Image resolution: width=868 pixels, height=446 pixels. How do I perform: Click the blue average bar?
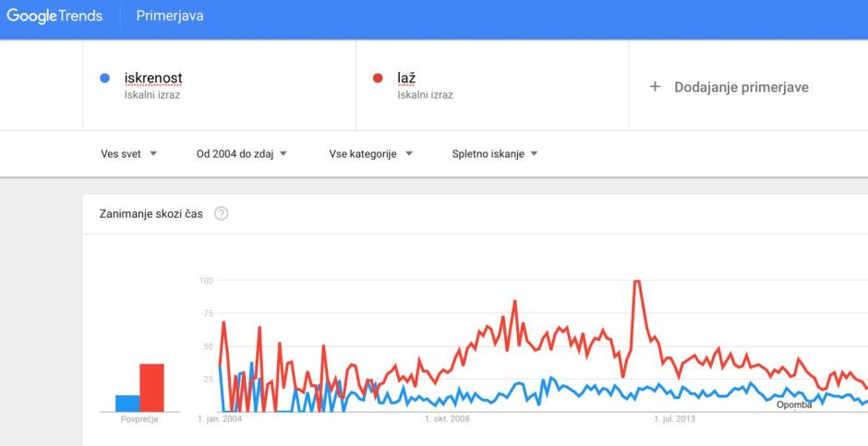(x=127, y=404)
